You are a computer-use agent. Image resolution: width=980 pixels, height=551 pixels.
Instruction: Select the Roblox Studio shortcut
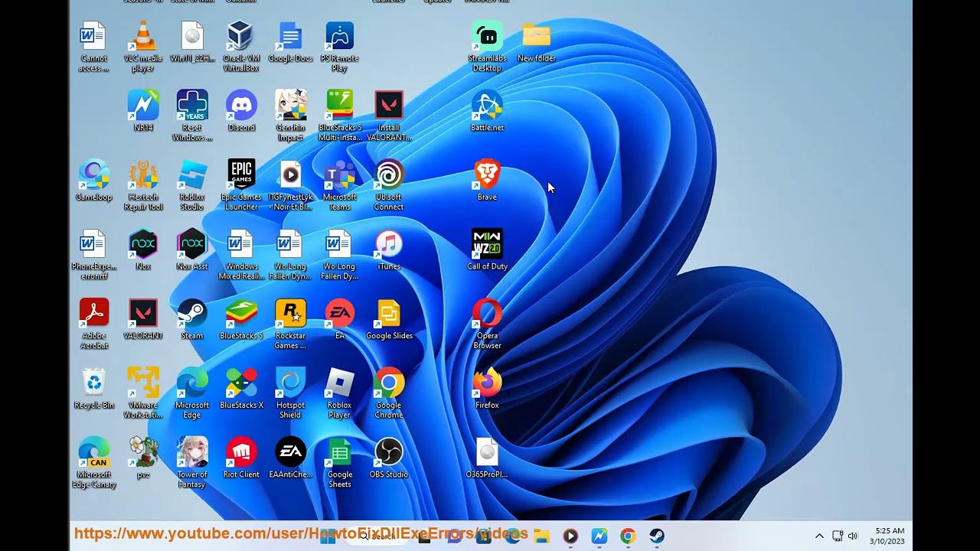coord(192,186)
